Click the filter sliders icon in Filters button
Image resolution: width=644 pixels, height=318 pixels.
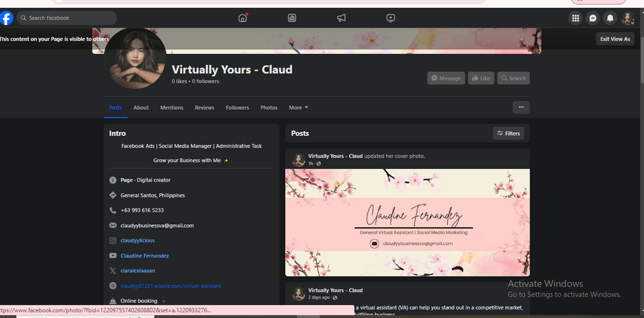tap(500, 133)
